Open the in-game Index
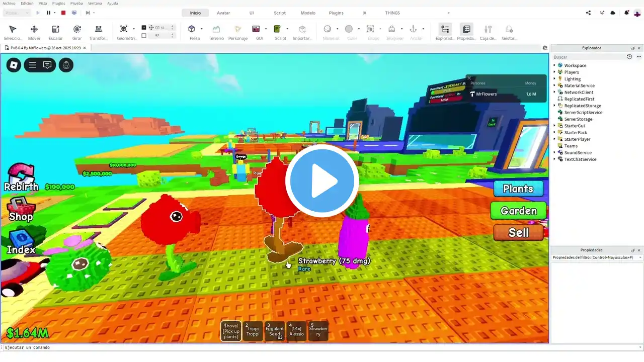Screen dimensions: 644x362 [x=21, y=242]
